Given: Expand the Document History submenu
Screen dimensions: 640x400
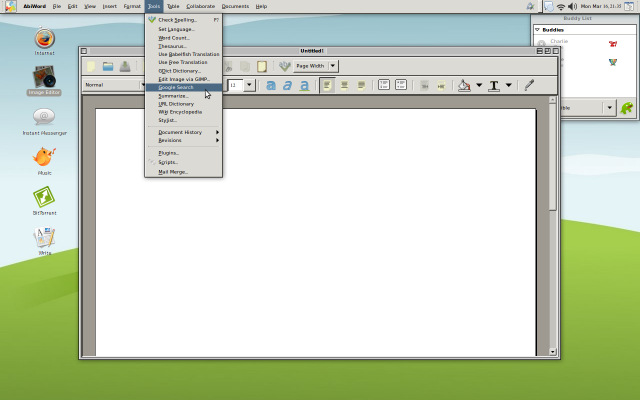Looking at the screenshot, I should click(x=184, y=132).
